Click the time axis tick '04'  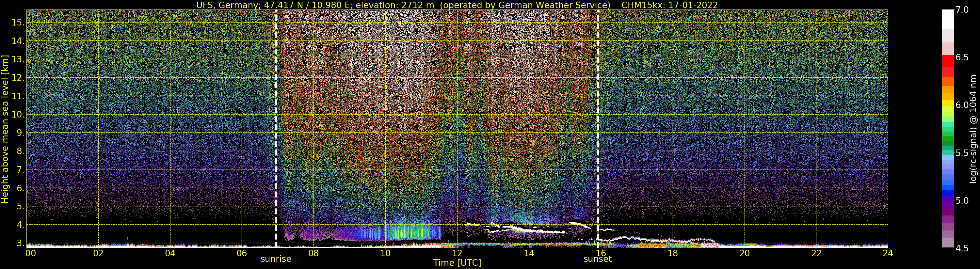(x=170, y=253)
